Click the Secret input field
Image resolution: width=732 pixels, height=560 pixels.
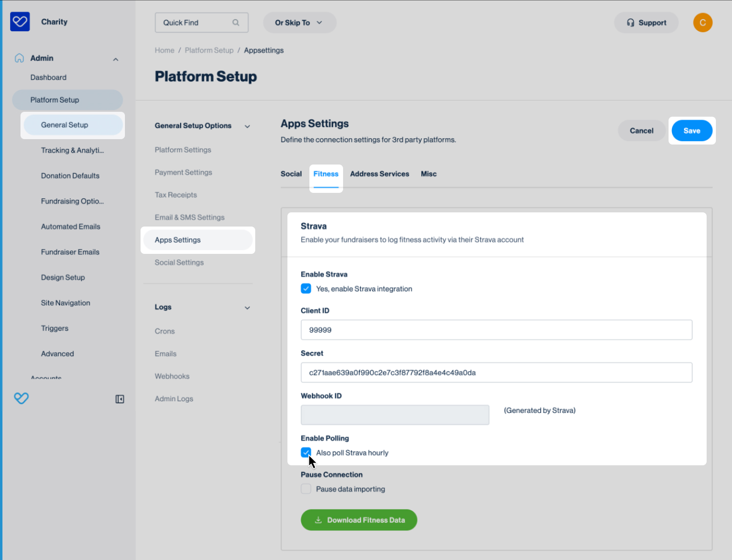tap(496, 373)
